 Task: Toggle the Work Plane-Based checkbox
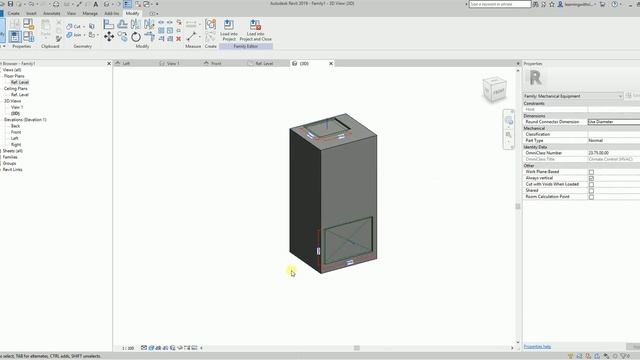[591, 172]
